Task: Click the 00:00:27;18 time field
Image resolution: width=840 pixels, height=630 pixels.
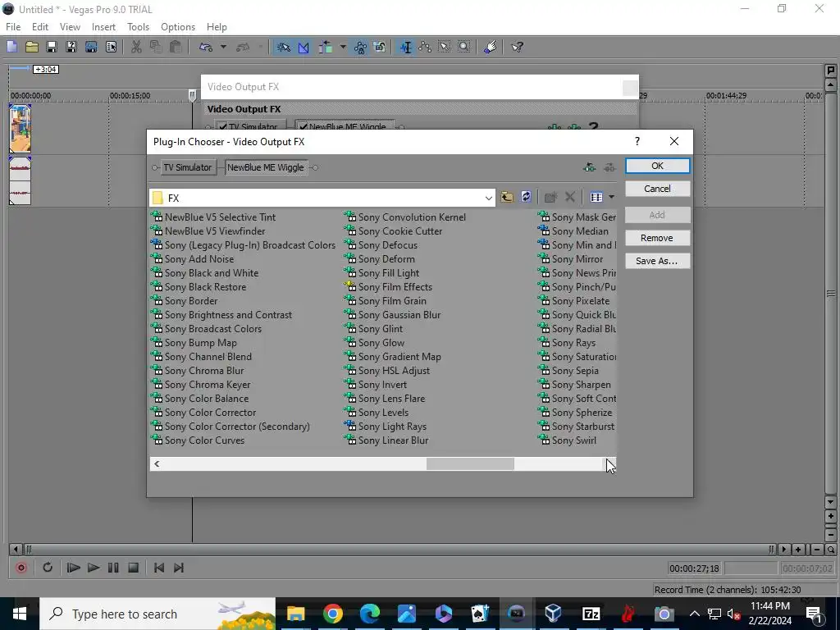Action: pos(694,568)
